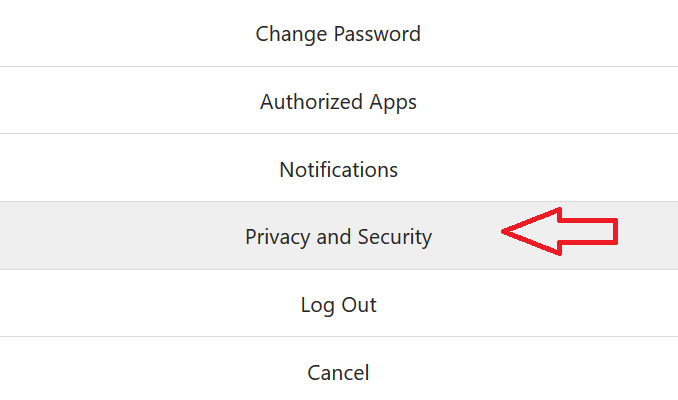This screenshot has width=678, height=400.
Task: Click the "Change Password" text label
Action: pos(338,34)
